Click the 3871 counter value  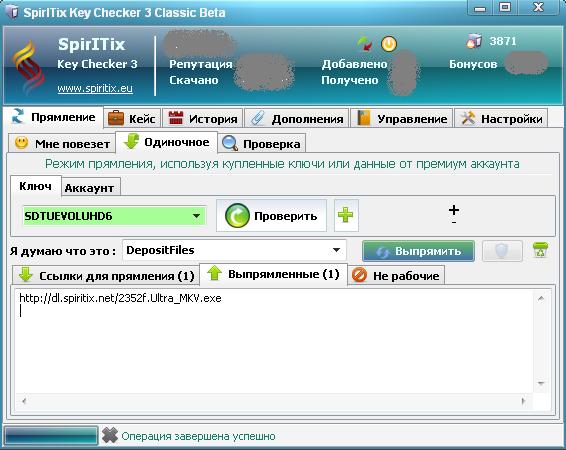point(502,41)
